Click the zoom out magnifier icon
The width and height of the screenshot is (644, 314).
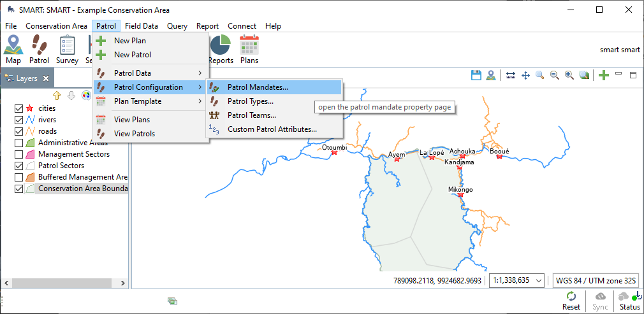[555, 75]
